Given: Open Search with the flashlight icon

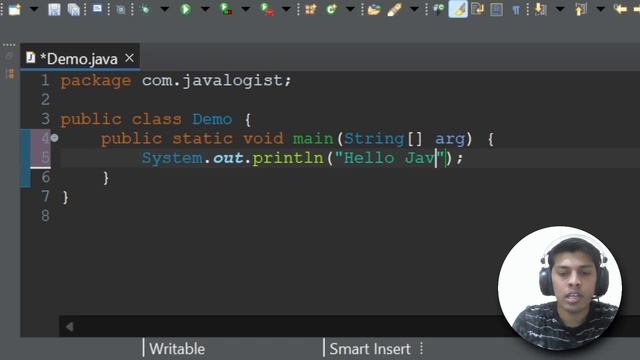Looking at the screenshot, I should pyautogui.click(x=394, y=9).
